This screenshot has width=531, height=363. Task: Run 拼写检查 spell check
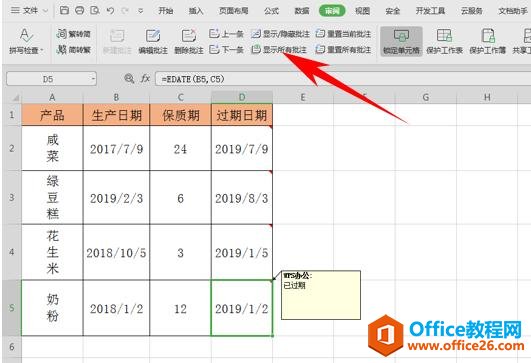(x=26, y=41)
